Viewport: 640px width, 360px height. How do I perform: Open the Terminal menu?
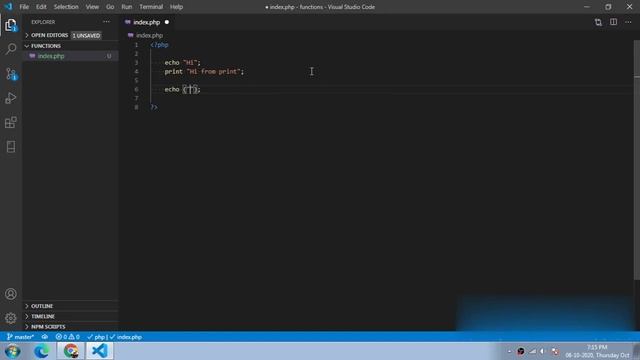[x=151, y=7]
